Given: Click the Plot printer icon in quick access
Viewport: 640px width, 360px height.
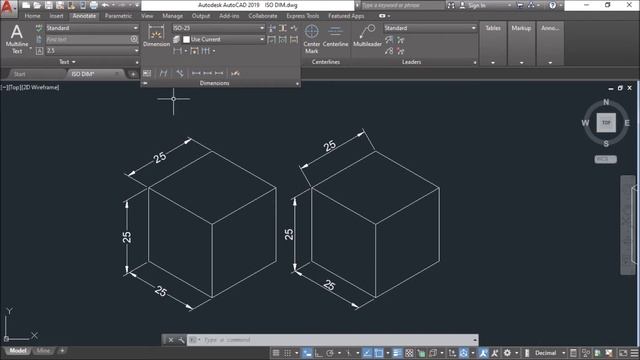Looking at the screenshot, I should [x=93, y=5].
